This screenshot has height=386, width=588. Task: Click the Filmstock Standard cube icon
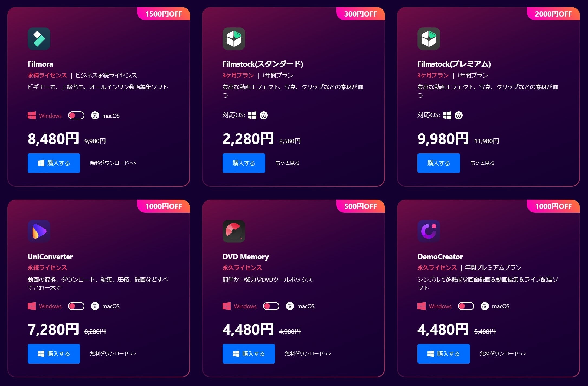(234, 39)
